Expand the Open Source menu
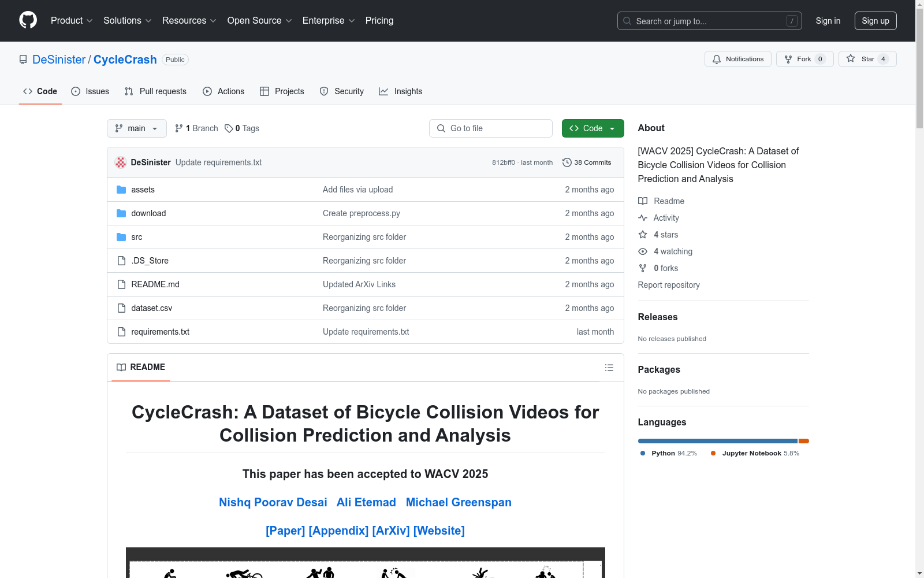This screenshot has width=924, height=578. [260, 21]
